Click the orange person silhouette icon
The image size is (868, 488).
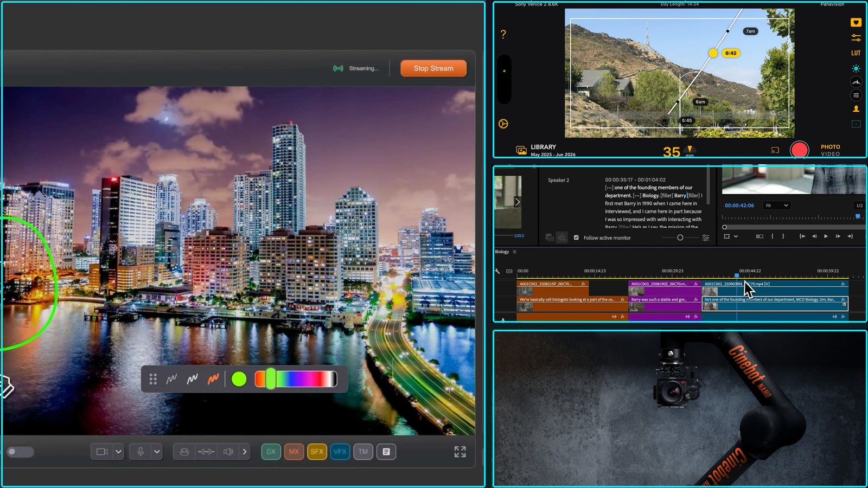tap(856, 109)
